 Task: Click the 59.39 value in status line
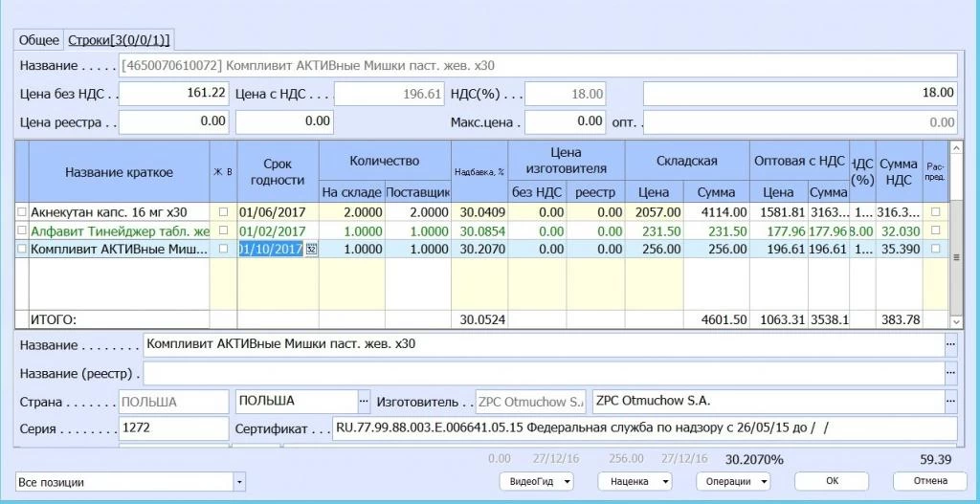coord(936,460)
